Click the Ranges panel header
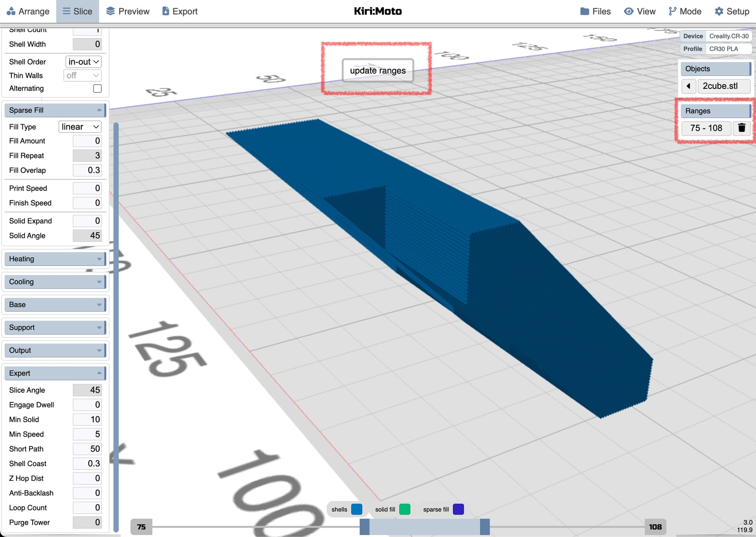756x537 pixels. coord(715,111)
